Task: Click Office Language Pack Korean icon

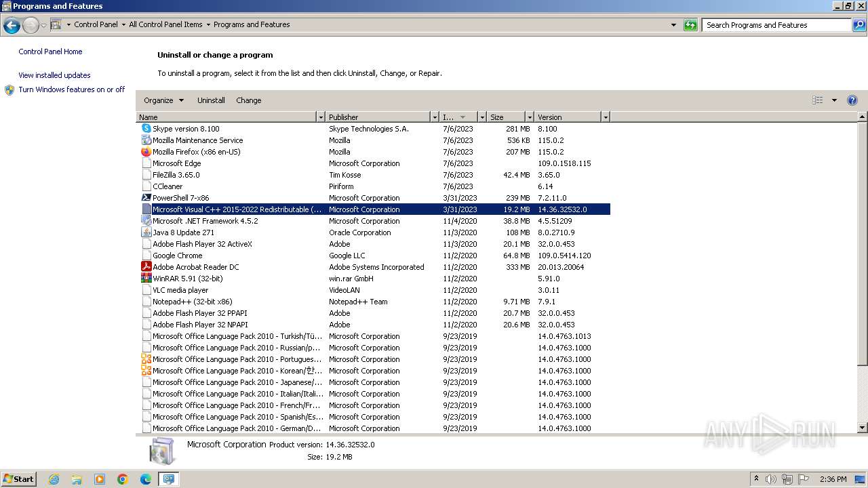Action: 146,371
